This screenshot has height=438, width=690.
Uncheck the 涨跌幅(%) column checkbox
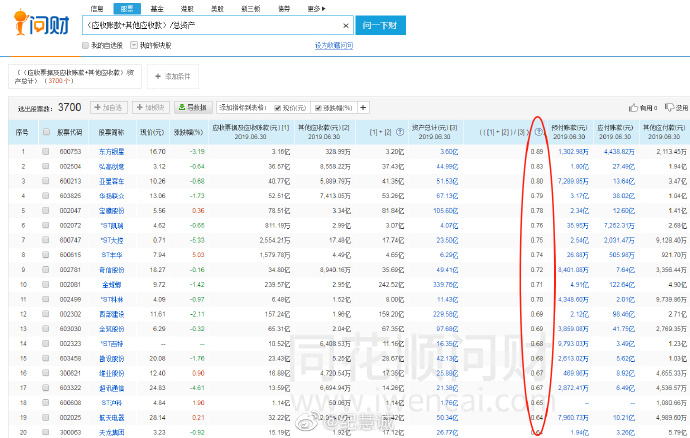pyautogui.click(x=318, y=108)
